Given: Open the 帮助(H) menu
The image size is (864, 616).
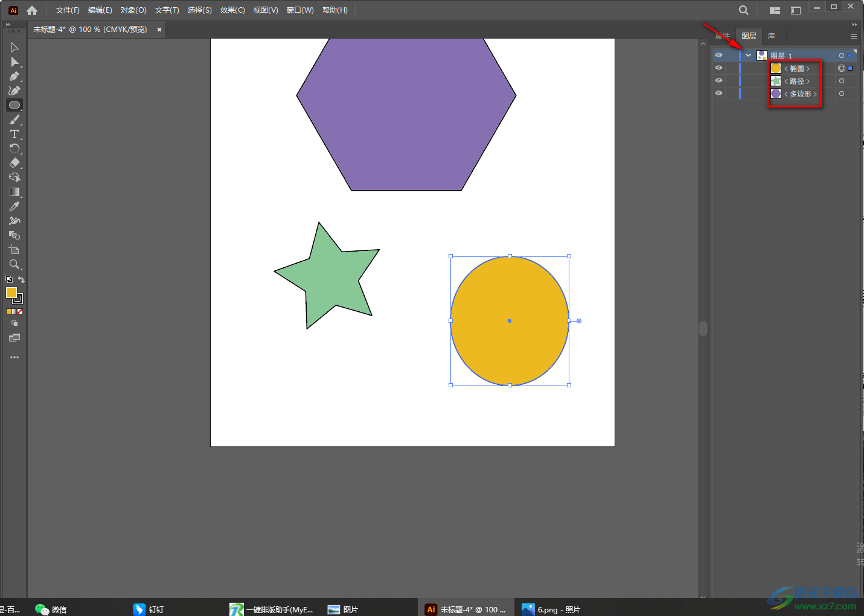Looking at the screenshot, I should [x=334, y=10].
